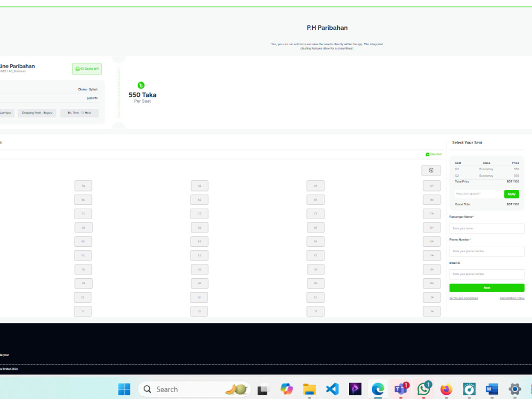Pick seat F4
This screenshot has width=532, height=399.
(431, 255)
